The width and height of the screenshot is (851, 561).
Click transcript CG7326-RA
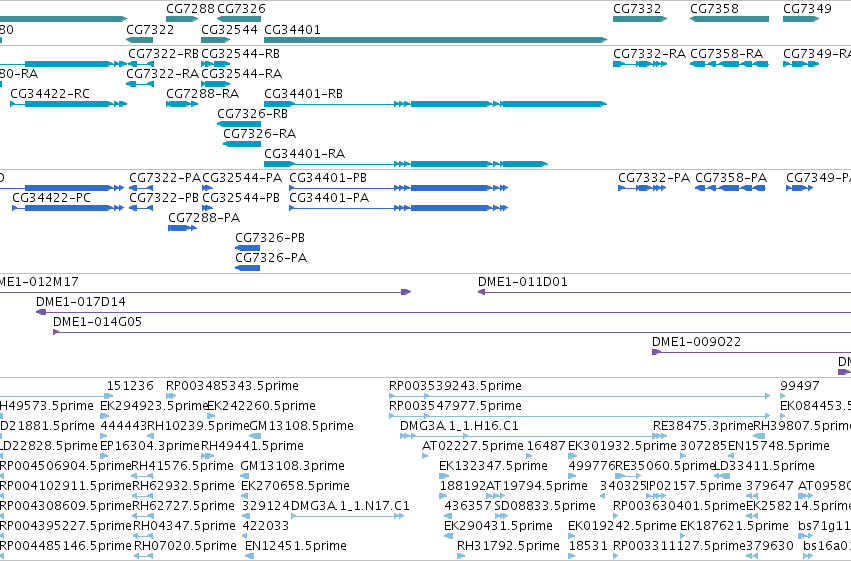[242, 144]
